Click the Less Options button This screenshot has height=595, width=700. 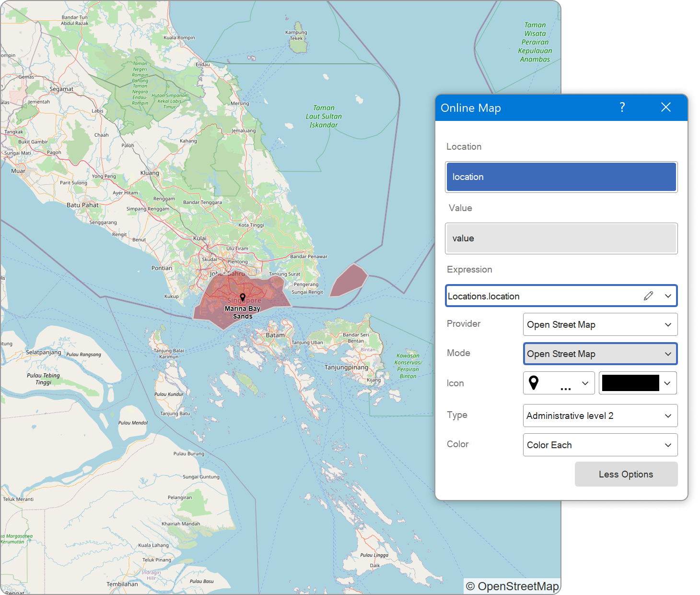tap(626, 474)
